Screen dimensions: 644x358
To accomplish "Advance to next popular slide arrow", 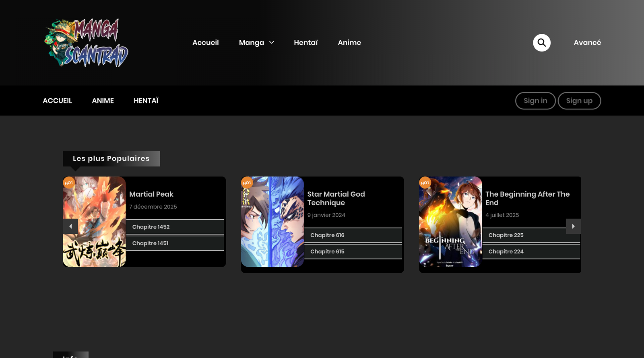I will (573, 226).
